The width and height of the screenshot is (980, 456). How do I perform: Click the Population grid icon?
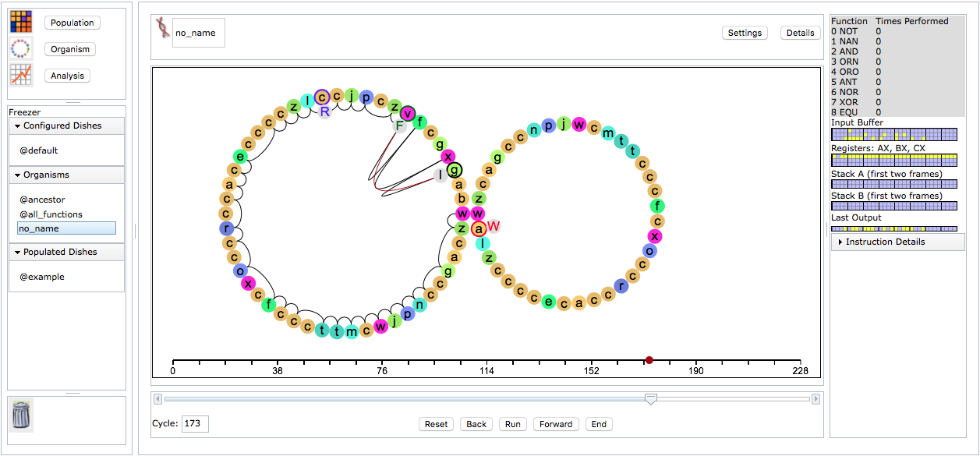click(21, 22)
